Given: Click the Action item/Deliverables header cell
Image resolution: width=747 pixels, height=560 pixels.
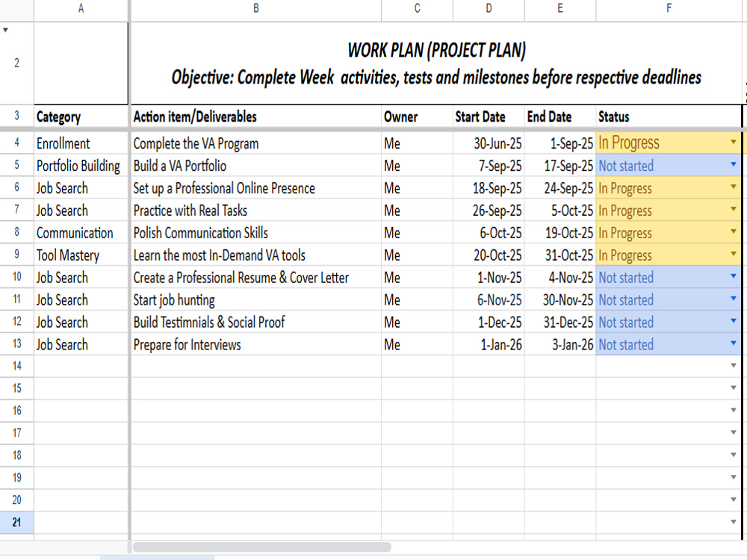Looking at the screenshot, I should pos(255,116).
